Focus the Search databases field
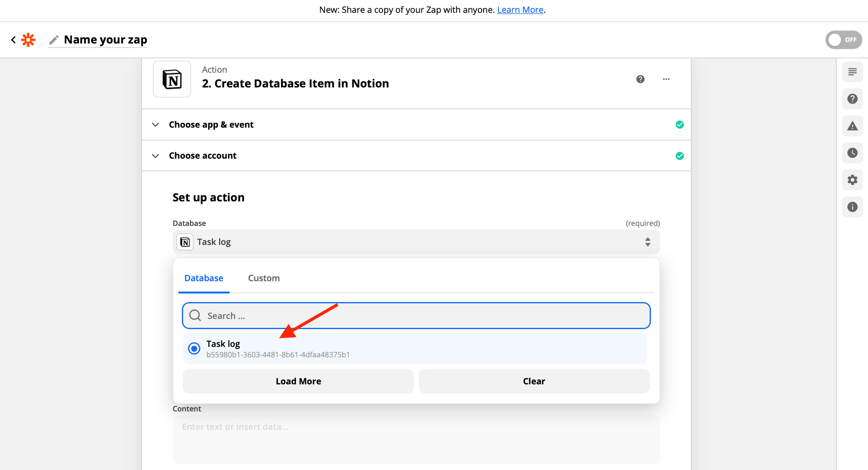 tap(416, 316)
